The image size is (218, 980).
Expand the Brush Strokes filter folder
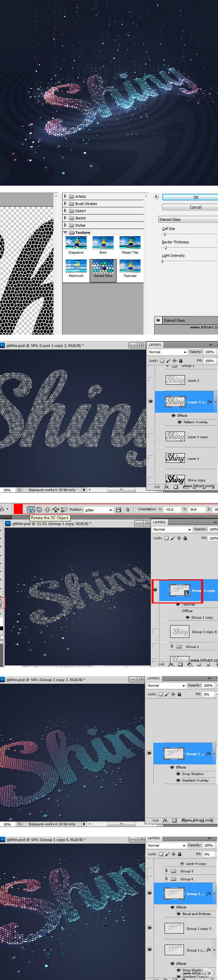click(65, 204)
